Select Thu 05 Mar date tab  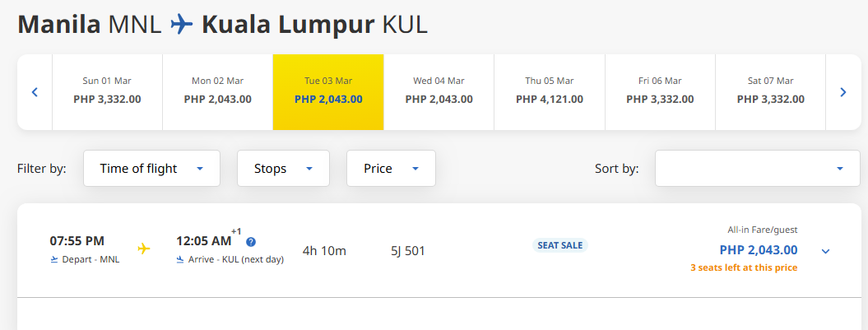(x=550, y=91)
